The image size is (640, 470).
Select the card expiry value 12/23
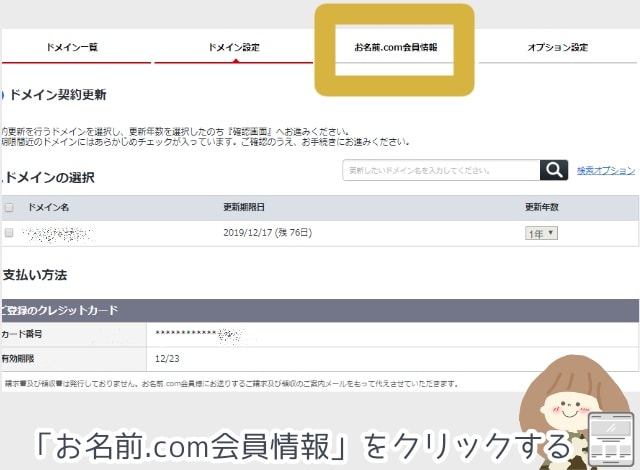pyautogui.click(x=167, y=359)
